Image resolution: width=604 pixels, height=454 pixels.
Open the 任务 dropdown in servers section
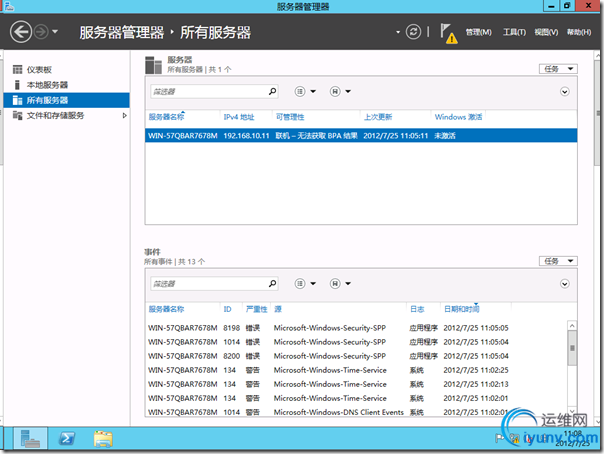tap(558, 69)
